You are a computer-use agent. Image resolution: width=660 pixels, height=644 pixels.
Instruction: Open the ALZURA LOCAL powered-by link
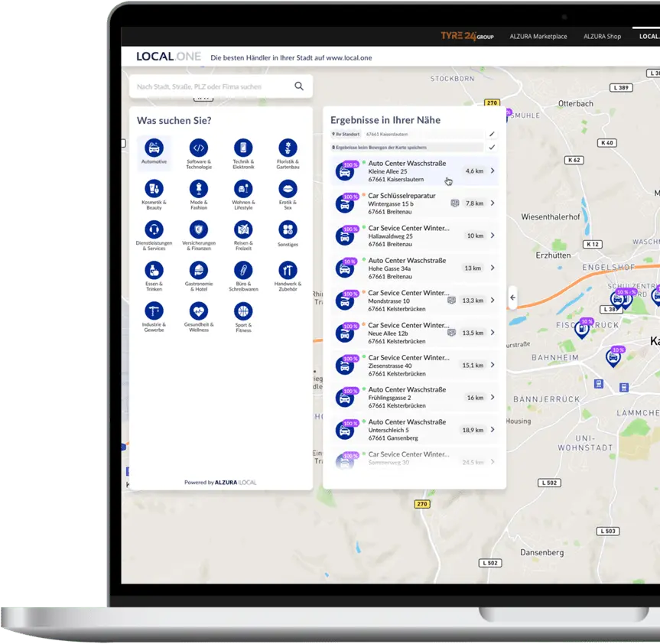coord(236,483)
